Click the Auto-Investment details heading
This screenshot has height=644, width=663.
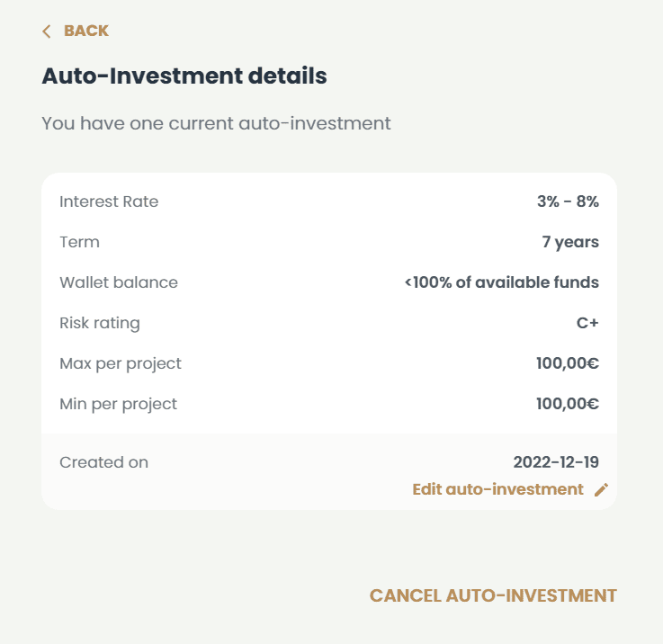(x=184, y=76)
